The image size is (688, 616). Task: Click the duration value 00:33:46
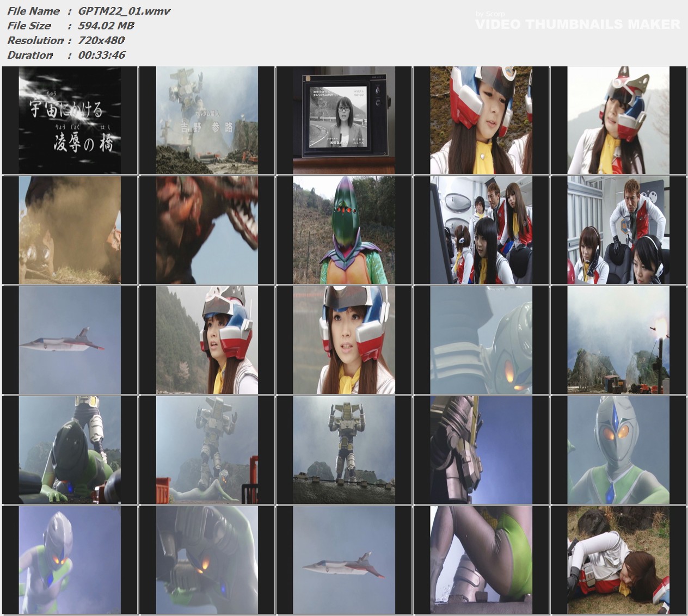pyautogui.click(x=102, y=55)
